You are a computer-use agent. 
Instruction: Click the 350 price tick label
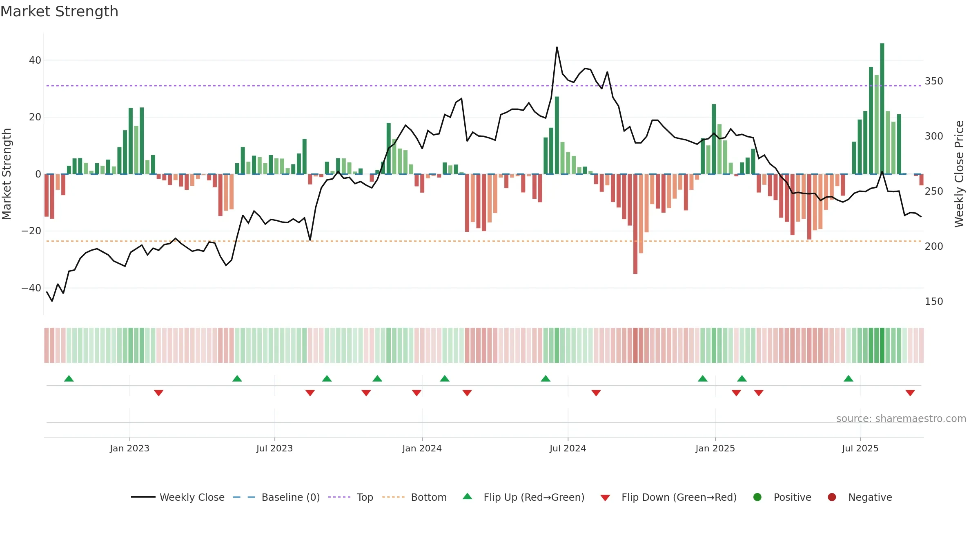(934, 81)
